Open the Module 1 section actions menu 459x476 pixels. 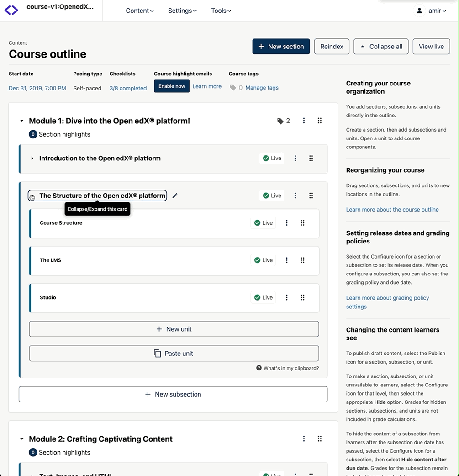(304, 121)
